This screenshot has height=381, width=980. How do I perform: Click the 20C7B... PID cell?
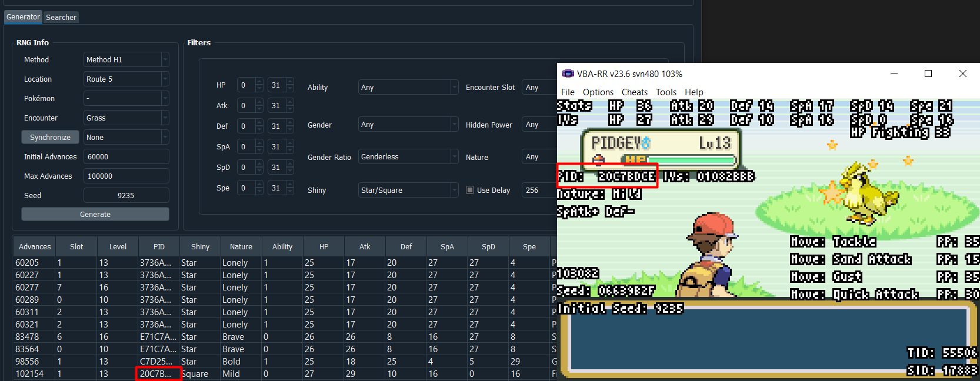159,373
